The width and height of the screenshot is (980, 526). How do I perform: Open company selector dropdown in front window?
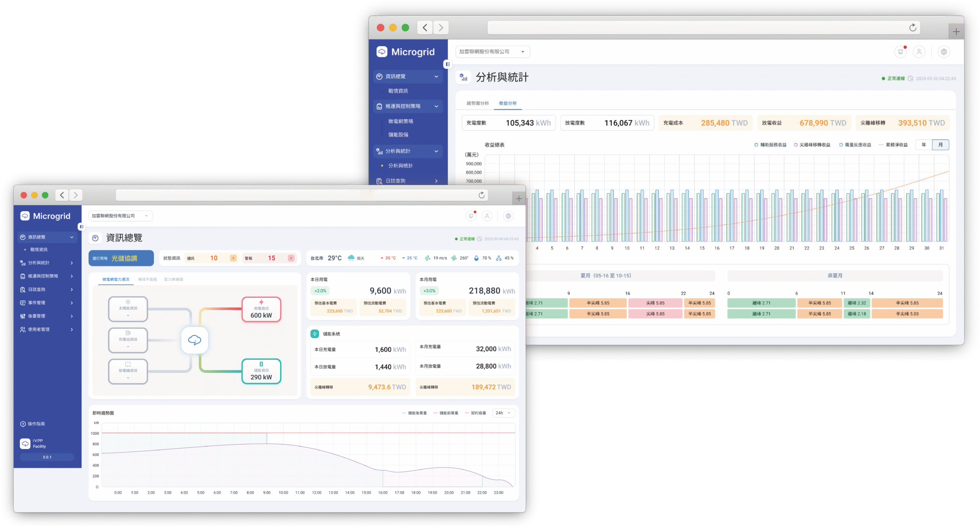click(x=120, y=216)
